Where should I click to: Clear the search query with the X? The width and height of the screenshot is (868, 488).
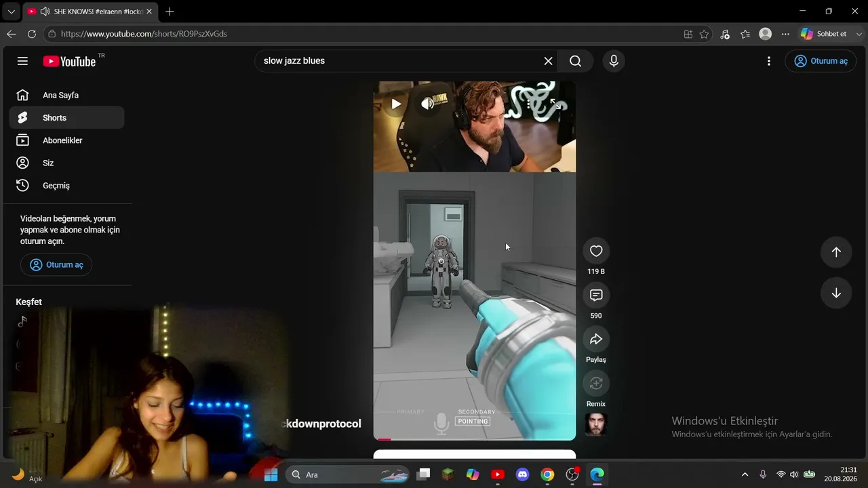click(x=548, y=61)
